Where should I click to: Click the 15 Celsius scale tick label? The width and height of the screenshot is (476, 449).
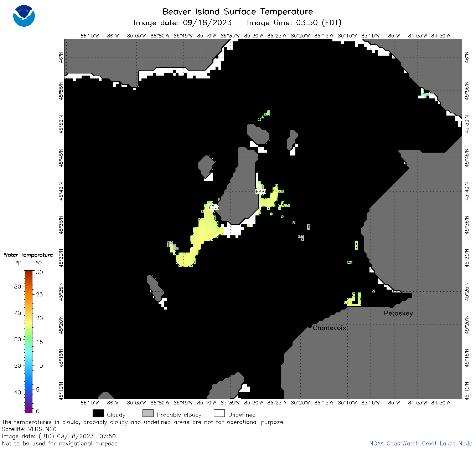click(x=40, y=342)
